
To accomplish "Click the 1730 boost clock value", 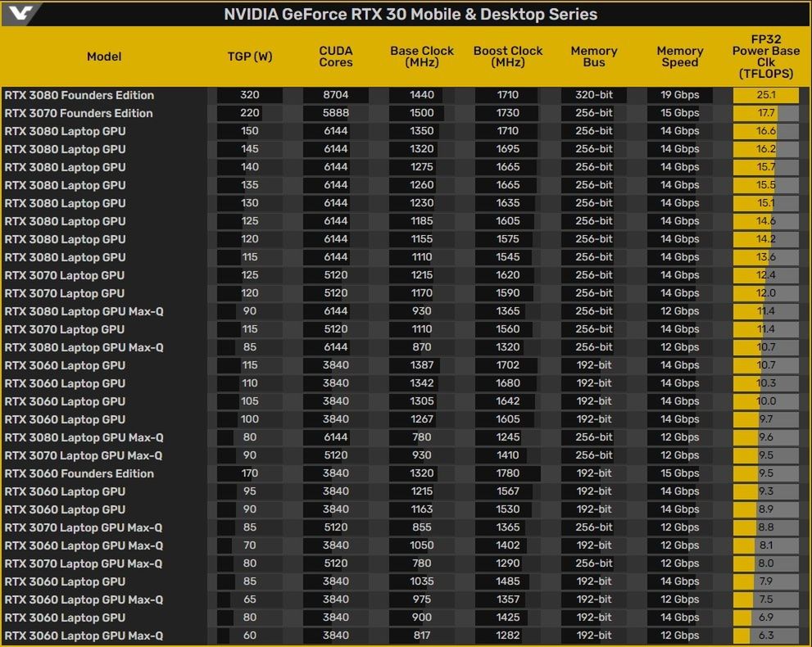I will (x=507, y=113).
